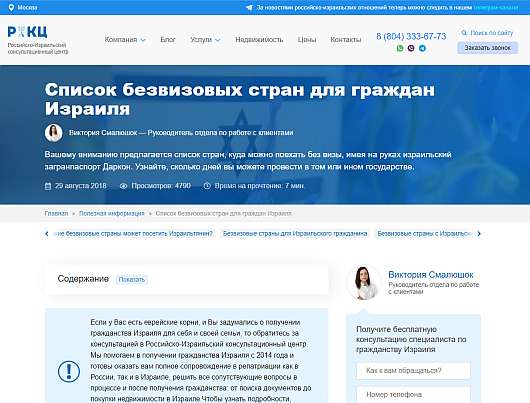This screenshot has height=403, width=530.
Task: Focus the 'Как к вам обращаться?' field
Action: 413,371
